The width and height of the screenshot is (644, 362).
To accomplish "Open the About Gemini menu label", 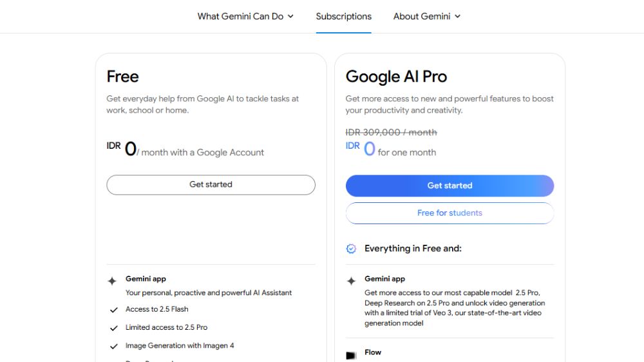I will (422, 16).
